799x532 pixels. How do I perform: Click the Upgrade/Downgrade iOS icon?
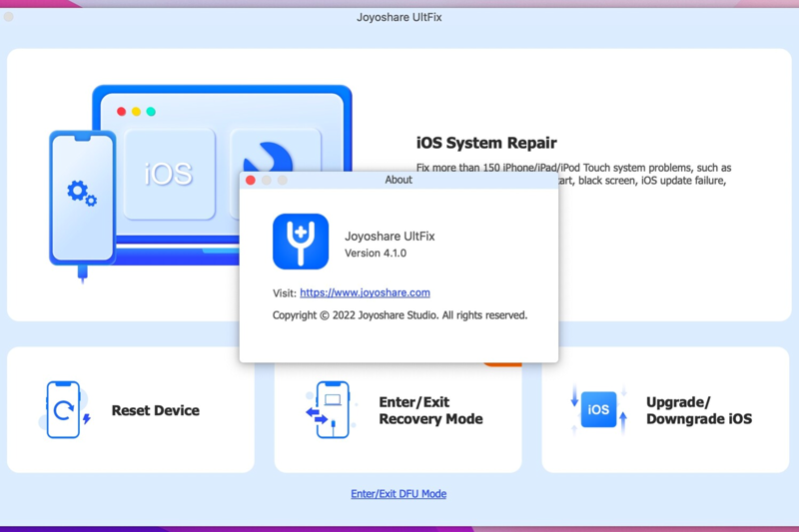pyautogui.click(x=598, y=409)
